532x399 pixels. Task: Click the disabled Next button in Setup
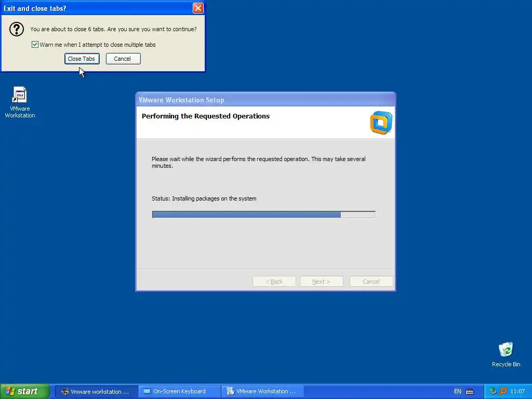click(x=321, y=281)
